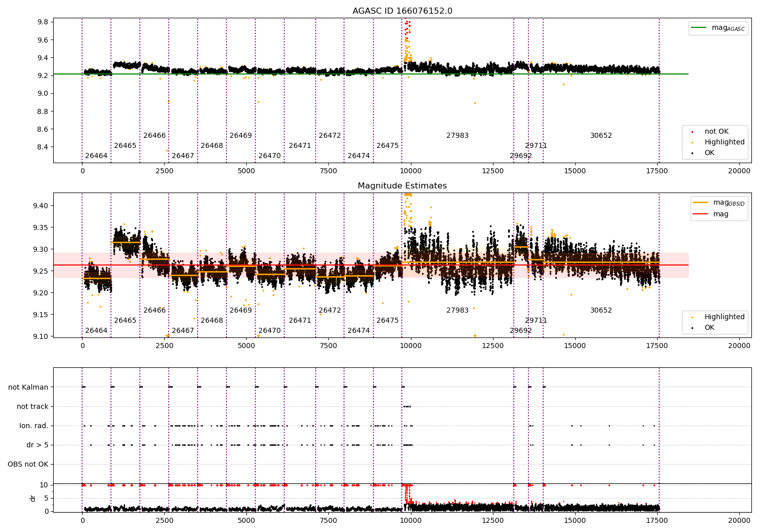Click OBSID label 26472 in the AGASC ID plot
This screenshot has height=532, width=760.
(330, 136)
